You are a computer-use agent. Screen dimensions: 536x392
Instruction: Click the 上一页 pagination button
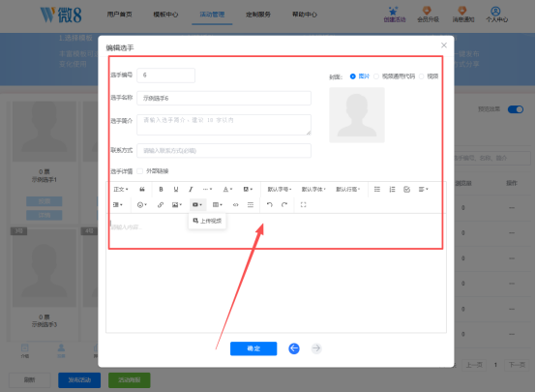coord(473,365)
